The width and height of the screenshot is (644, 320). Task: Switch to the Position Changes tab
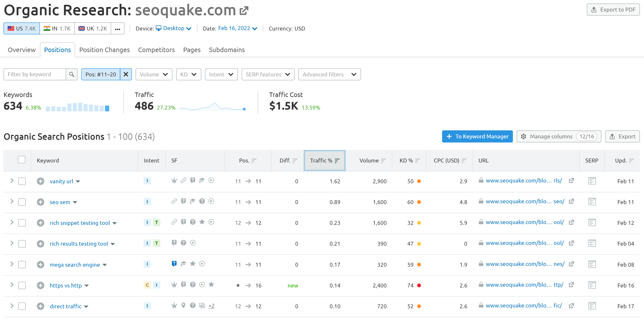[104, 50]
